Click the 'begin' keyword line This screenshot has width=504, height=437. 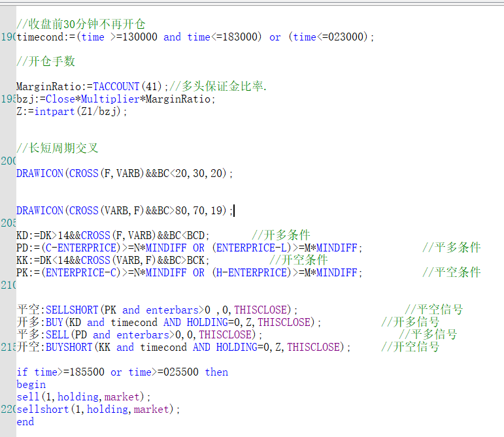pyautogui.click(x=31, y=385)
